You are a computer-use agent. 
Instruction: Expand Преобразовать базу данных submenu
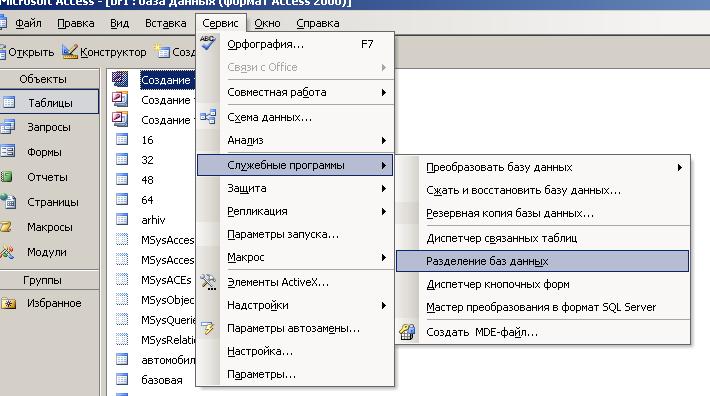pos(543,167)
